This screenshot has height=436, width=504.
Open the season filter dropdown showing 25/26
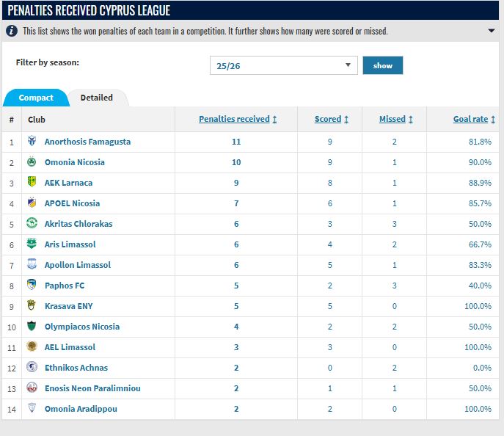[x=283, y=65]
